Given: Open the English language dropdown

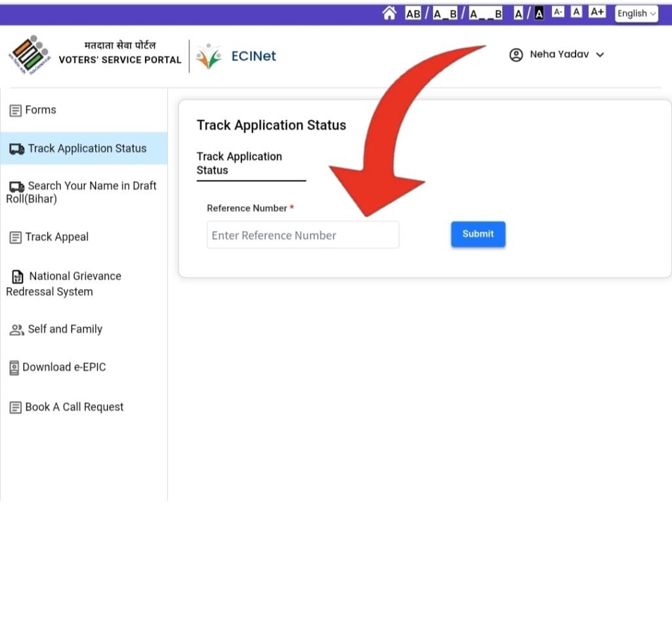Looking at the screenshot, I should pyautogui.click(x=636, y=13).
